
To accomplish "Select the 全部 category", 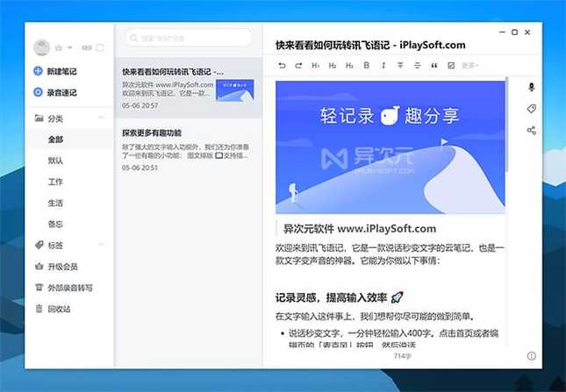I will (69, 139).
